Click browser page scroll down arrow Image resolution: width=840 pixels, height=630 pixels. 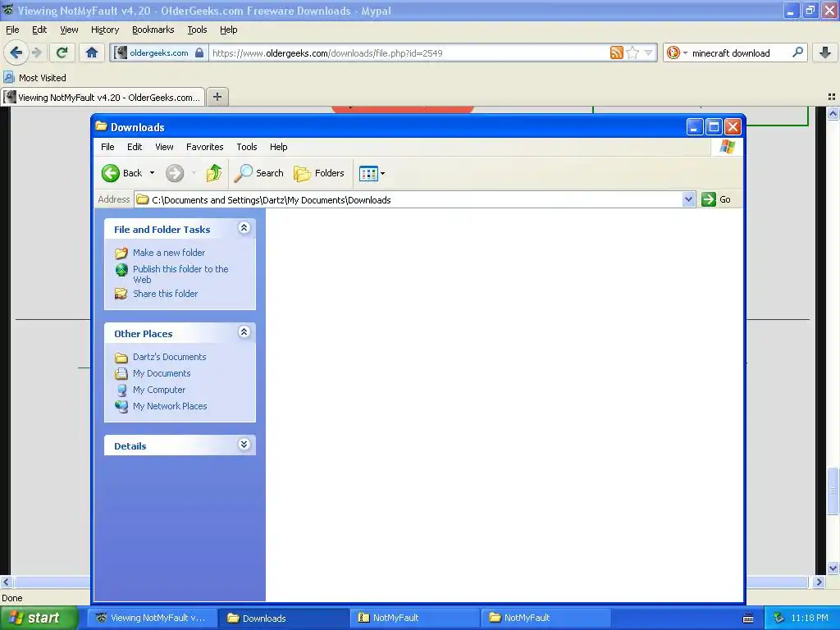pyautogui.click(x=833, y=568)
